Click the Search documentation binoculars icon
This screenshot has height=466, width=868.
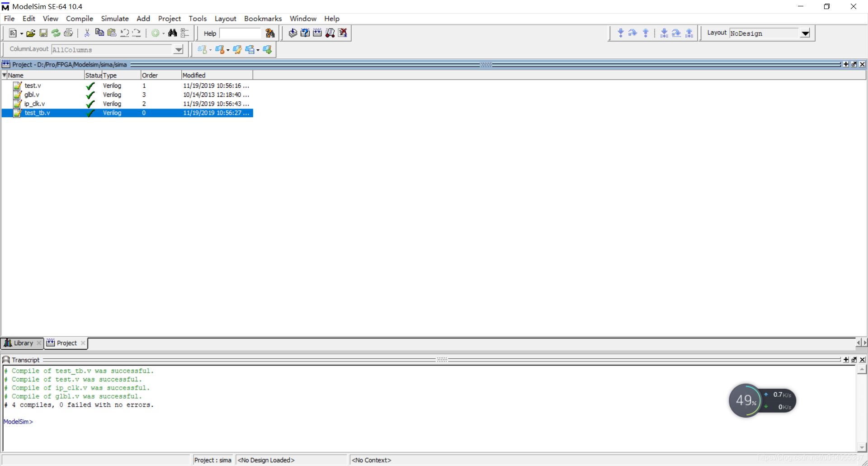(270, 33)
